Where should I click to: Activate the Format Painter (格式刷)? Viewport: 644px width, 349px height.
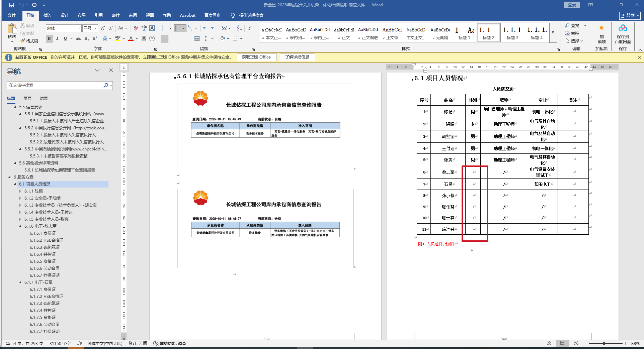[x=29, y=41]
